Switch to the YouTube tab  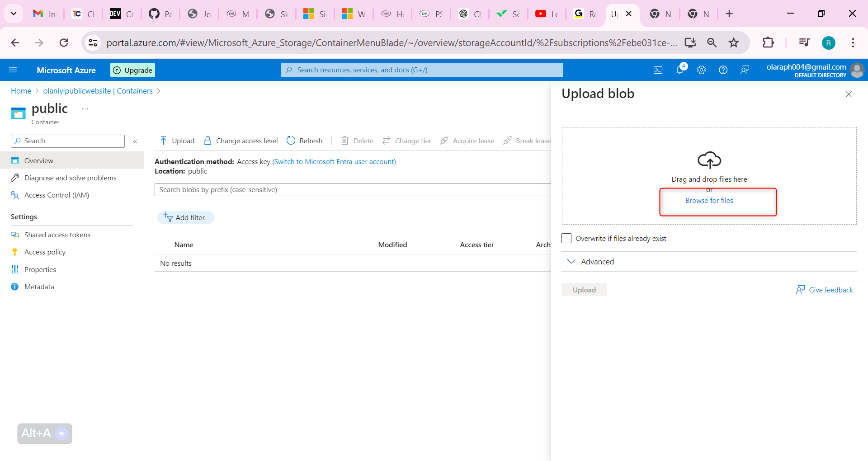[547, 14]
